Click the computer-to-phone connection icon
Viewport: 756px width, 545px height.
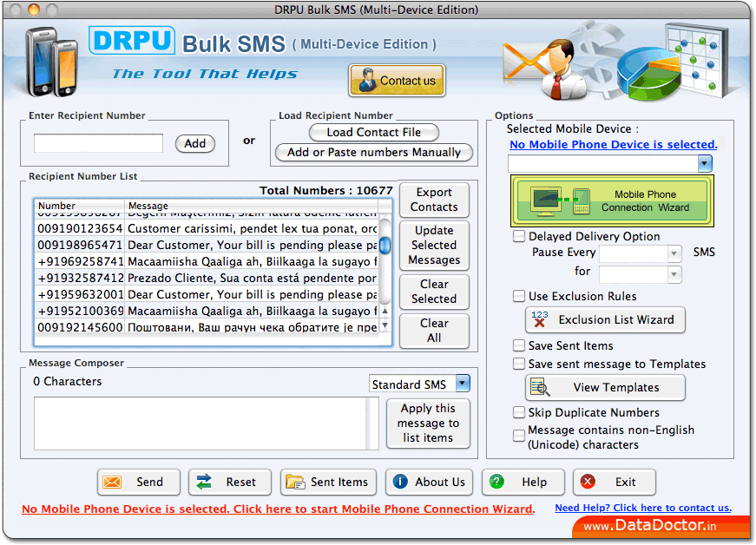pyautogui.click(x=560, y=201)
